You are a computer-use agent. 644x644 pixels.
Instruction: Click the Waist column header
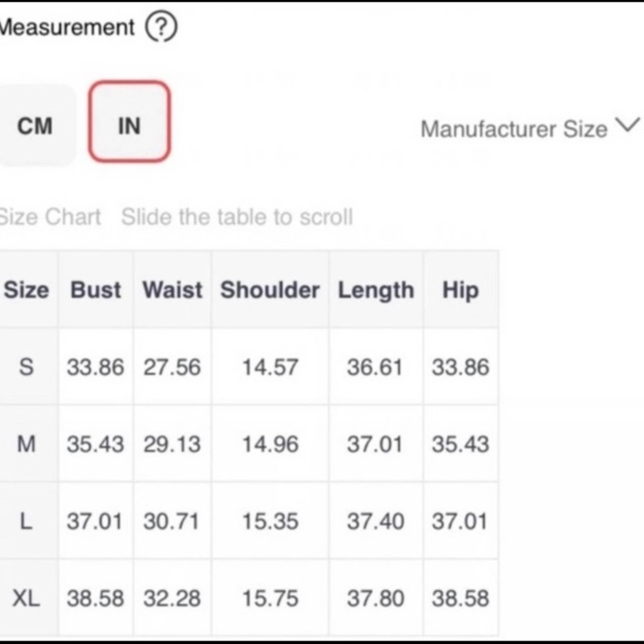pos(173,290)
